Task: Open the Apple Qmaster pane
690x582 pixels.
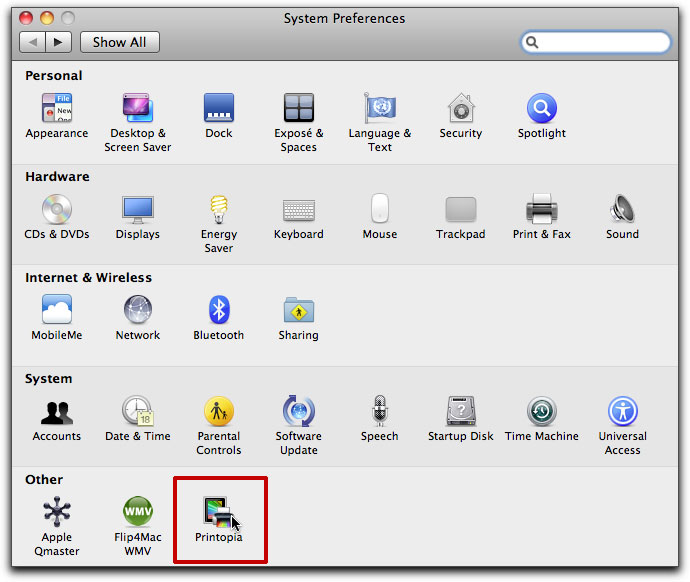Action: (57, 513)
